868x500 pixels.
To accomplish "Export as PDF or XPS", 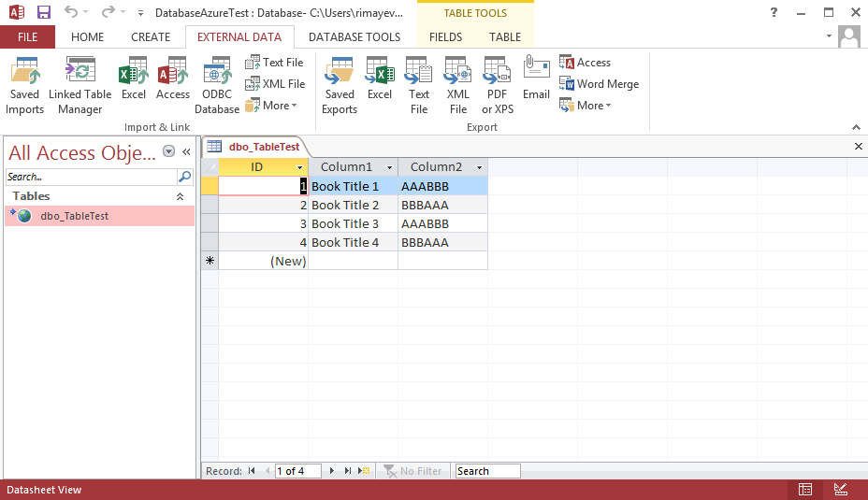I will click(x=497, y=86).
